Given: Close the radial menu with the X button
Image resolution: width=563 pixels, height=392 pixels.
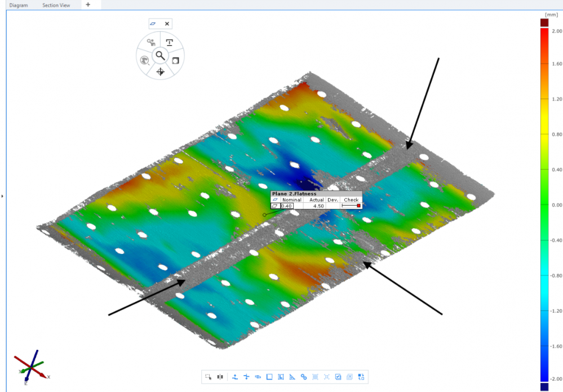Looking at the screenshot, I should click(167, 24).
